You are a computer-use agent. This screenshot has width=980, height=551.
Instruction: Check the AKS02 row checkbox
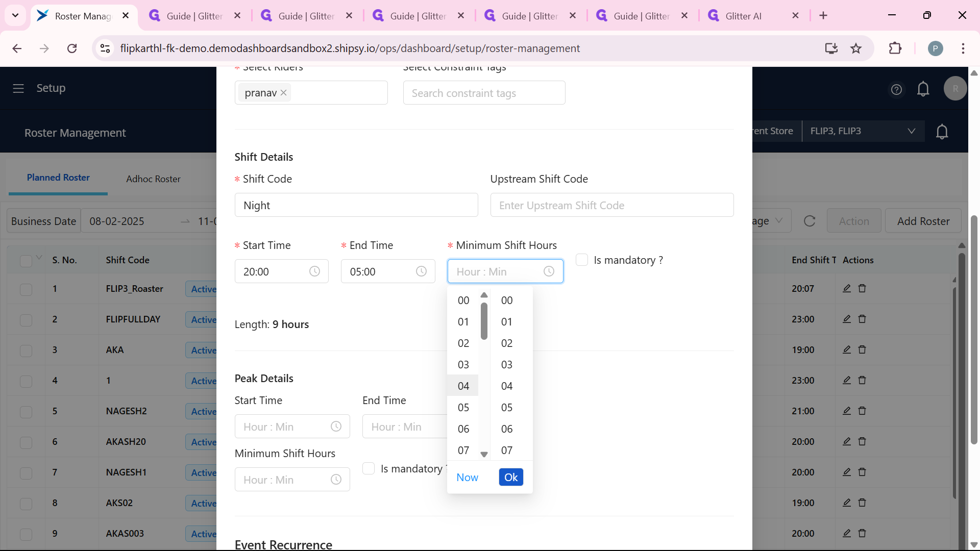pos(26,504)
